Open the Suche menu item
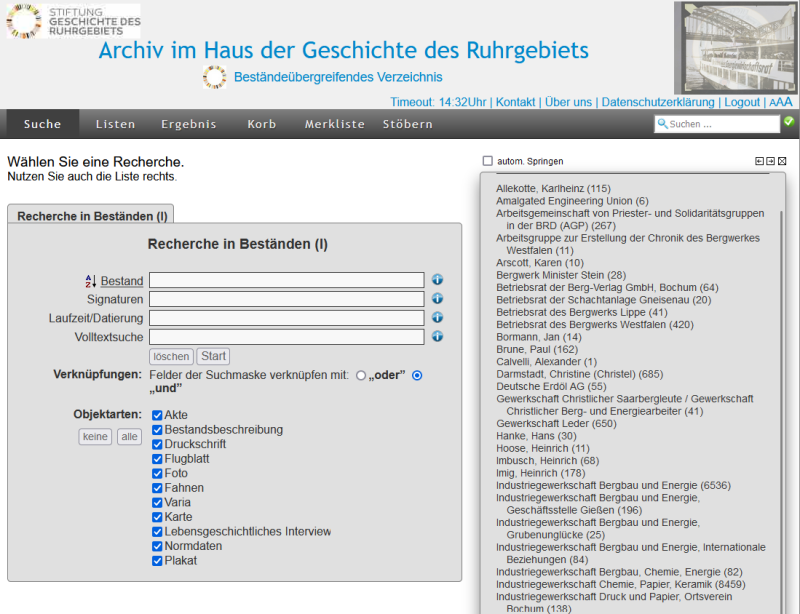800x614 pixels. tap(42, 124)
